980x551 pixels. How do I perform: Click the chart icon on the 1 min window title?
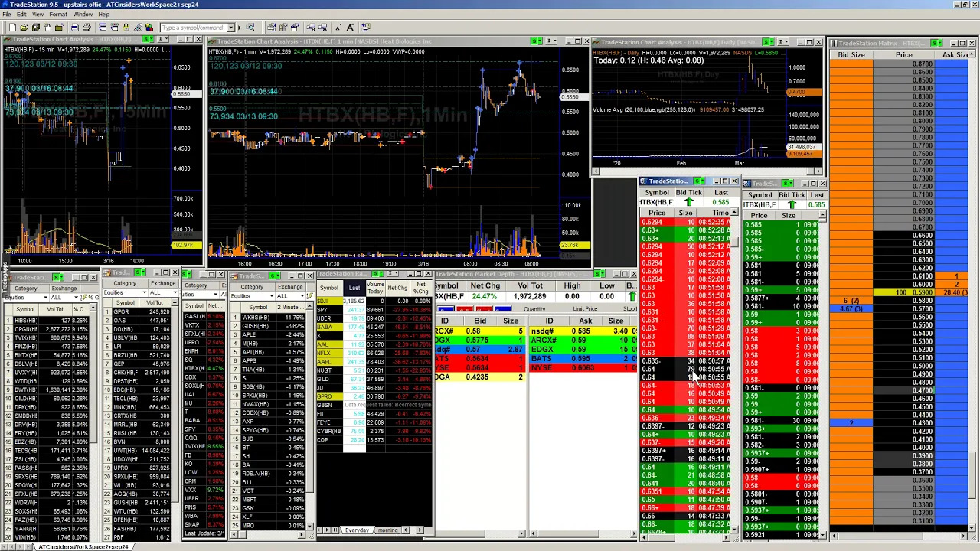[212, 41]
